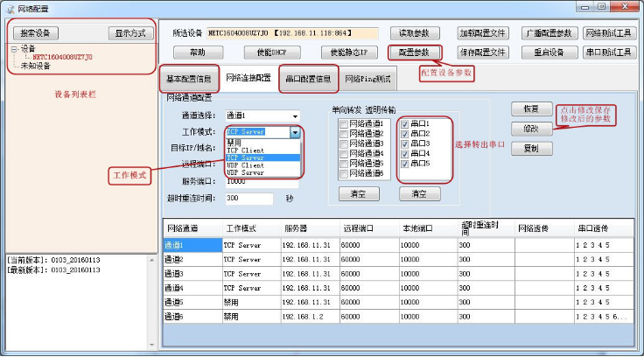The image size is (644, 357).
Task: Open the 通道选择 dropdown
Action: tap(262, 115)
